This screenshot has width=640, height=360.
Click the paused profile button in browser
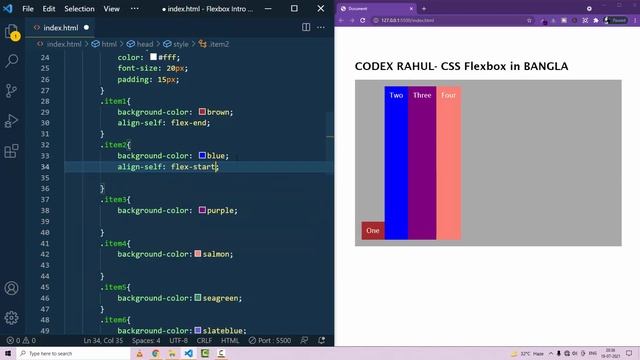616,20
